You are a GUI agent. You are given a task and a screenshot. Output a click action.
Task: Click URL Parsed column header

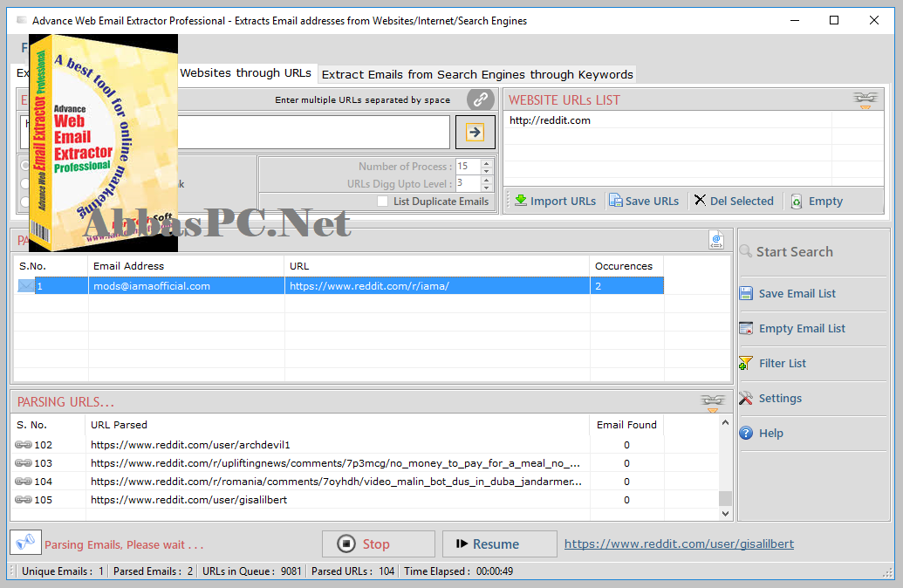338,425
